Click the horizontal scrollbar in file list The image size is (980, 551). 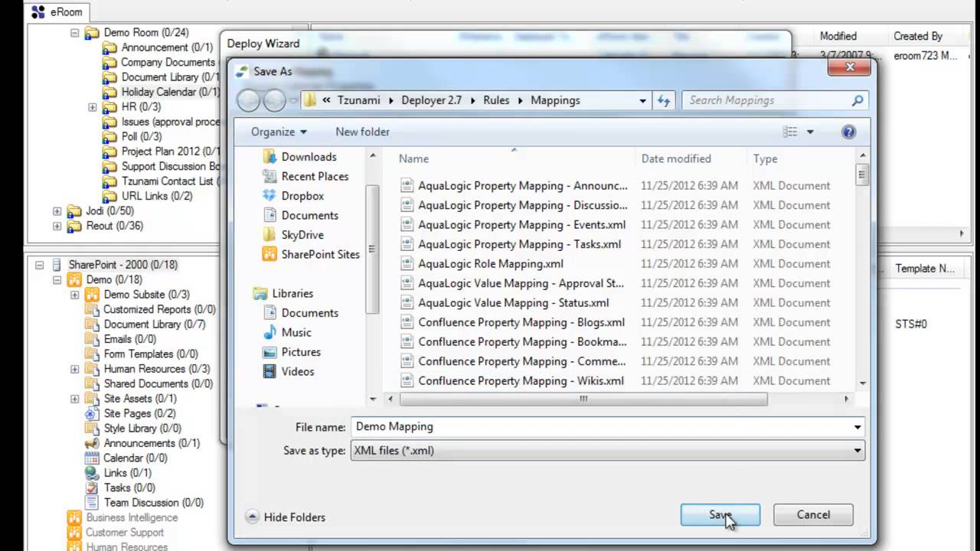[583, 399]
